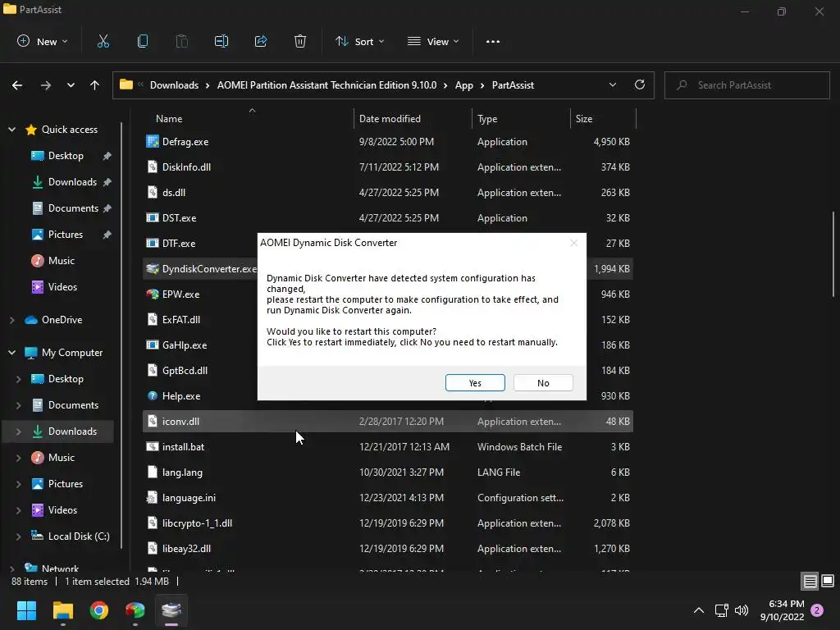The image size is (840, 630).
Task: Click the Delete trash icon
Action: (300, 41)
